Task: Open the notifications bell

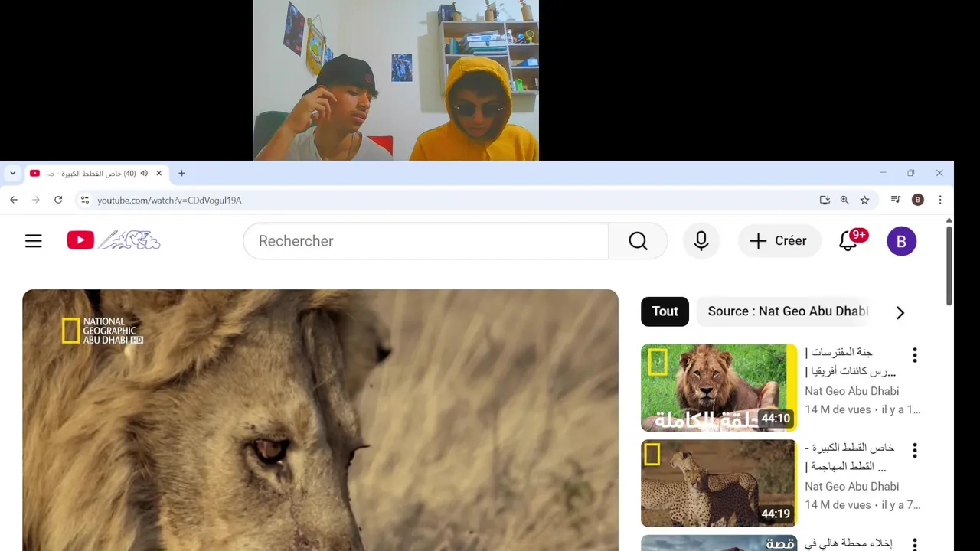Action: coord(848,241)
